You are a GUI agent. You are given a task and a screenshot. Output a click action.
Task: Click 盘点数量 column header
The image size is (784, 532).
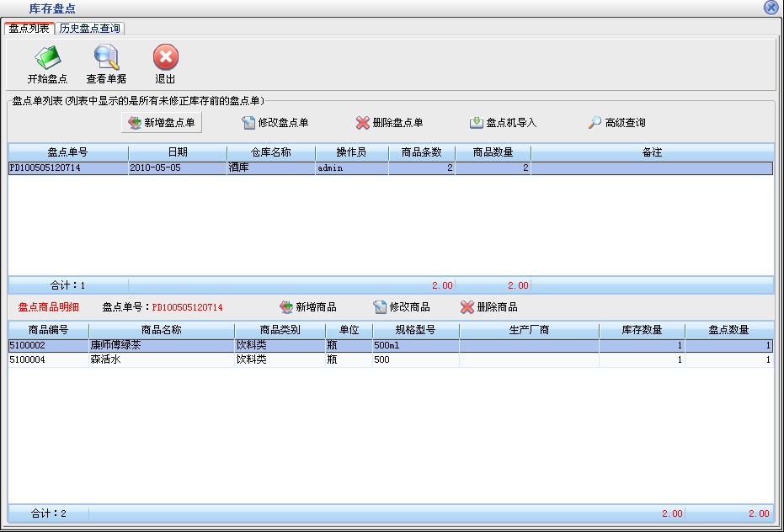point(728,330)
